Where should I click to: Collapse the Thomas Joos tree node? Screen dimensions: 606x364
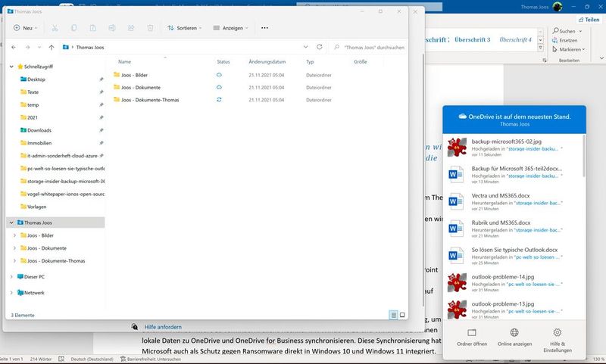click(11, 222)
